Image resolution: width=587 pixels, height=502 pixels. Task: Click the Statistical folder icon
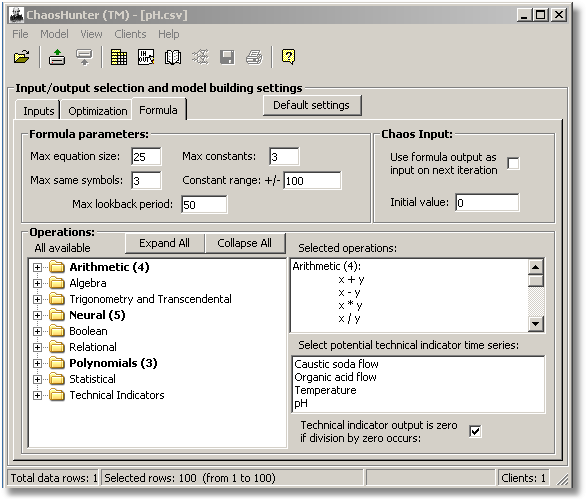57,379
